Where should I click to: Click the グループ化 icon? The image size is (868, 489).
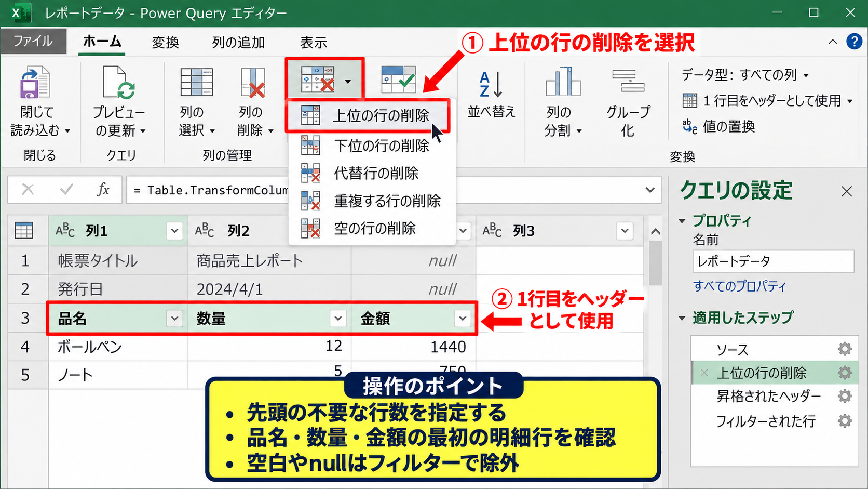[628, 82]
